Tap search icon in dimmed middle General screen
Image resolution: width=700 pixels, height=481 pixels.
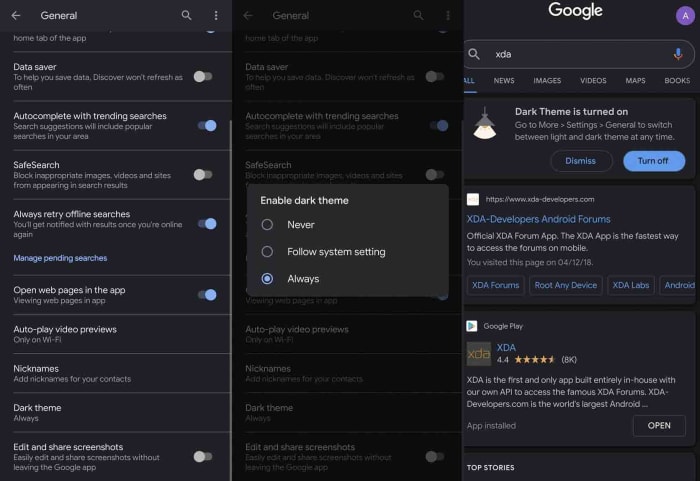[x=418, y=16]
